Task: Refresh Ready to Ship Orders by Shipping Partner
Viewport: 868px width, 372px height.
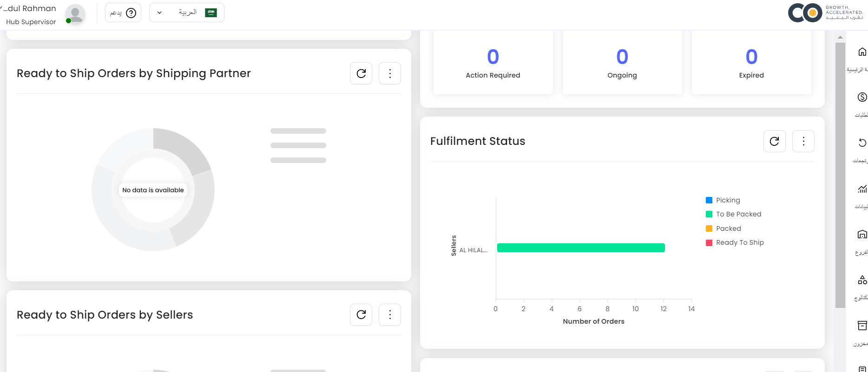Action: tap(361, 73)
